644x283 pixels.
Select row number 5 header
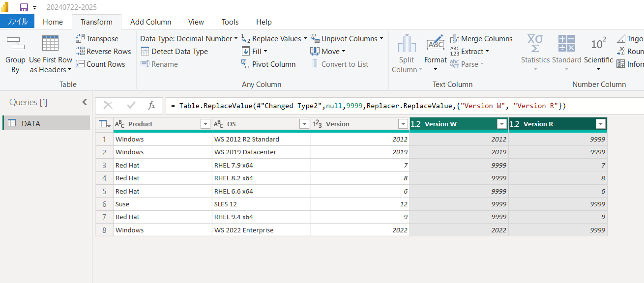pos(104,191)
